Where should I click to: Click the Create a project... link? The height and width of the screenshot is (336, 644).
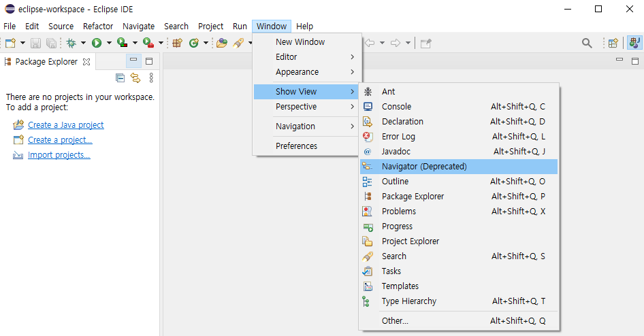(x=60, y=140)
